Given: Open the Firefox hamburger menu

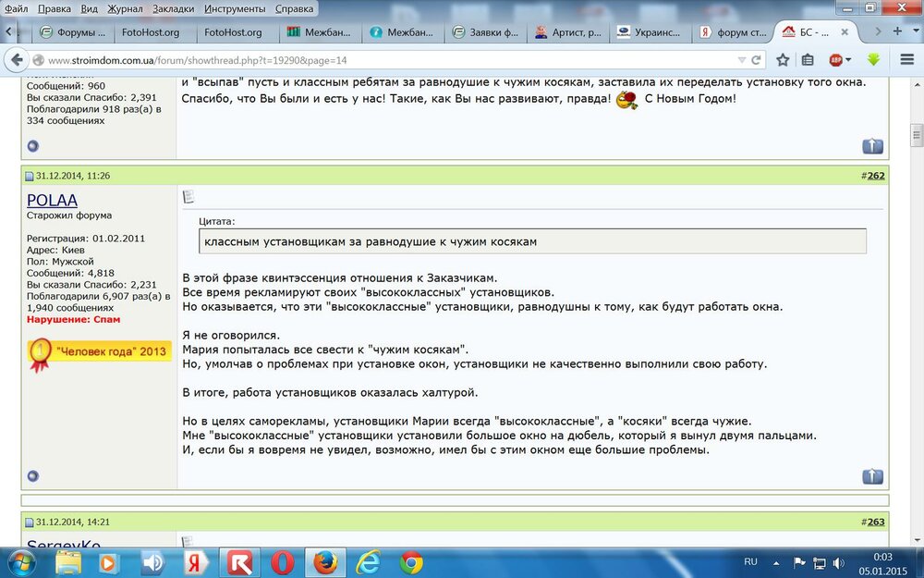Looking at the screenshot, I should click(x=906, y=59).
